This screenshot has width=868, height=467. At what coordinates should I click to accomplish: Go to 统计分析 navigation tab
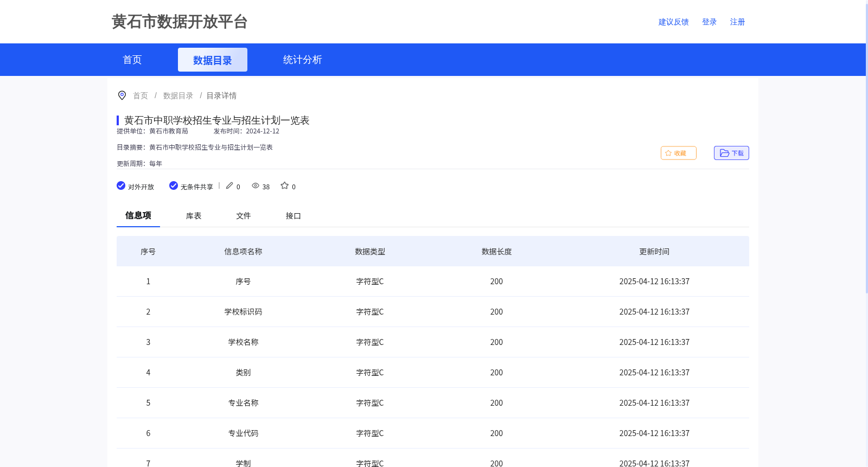pos(303,60)
